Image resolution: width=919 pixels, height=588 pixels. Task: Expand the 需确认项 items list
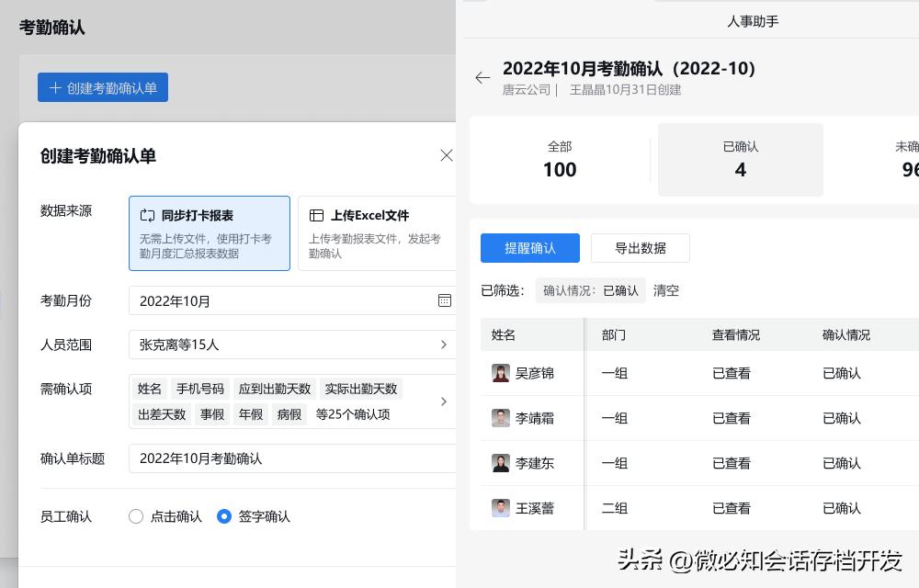click(444, 401)
